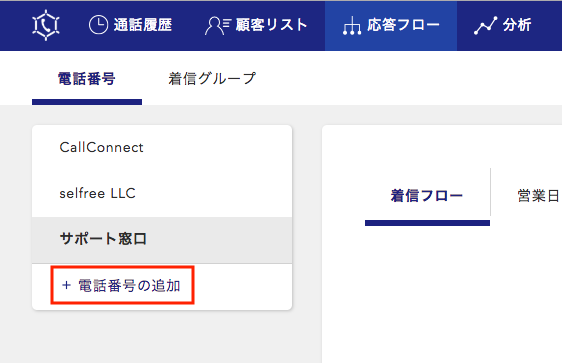The image size is (562, 363).
Task: Select the 応答フロー navigation item
Action: click(391, 25)
